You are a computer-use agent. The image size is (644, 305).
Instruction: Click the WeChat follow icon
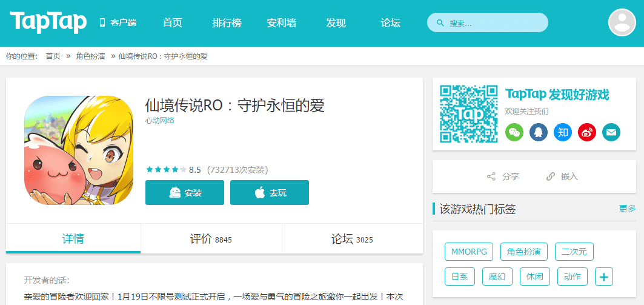pyautogui.click(x=514, y=132)
